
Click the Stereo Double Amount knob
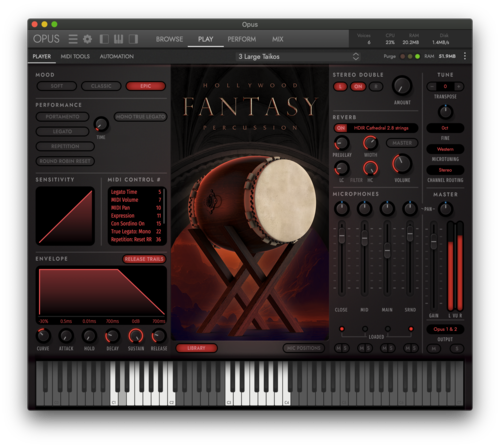pyautogui.click(x=402, y=86)
